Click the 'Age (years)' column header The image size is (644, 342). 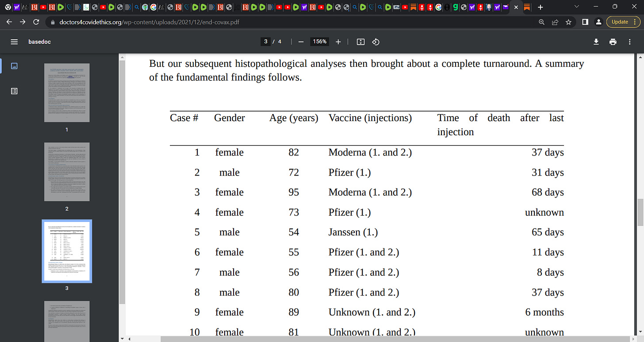tap(294, 118)
